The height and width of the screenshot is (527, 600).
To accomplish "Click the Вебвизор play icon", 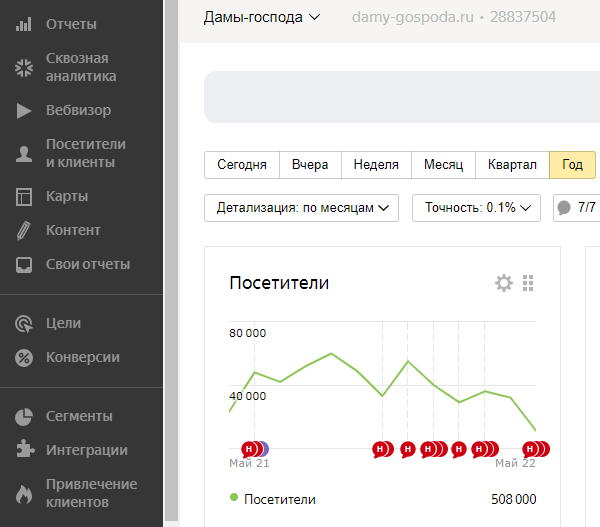I will pos(24,111).
